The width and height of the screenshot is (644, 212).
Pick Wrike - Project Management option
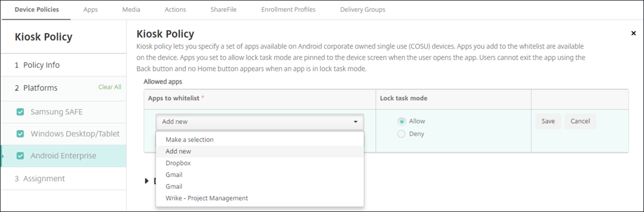pos(207,198)
